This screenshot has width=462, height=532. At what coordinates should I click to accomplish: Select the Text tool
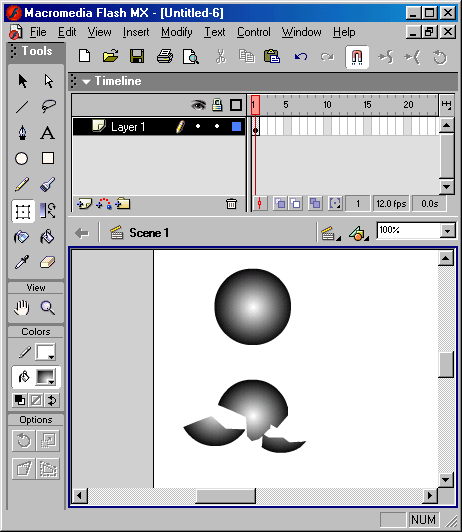click(x=48, y=132)
